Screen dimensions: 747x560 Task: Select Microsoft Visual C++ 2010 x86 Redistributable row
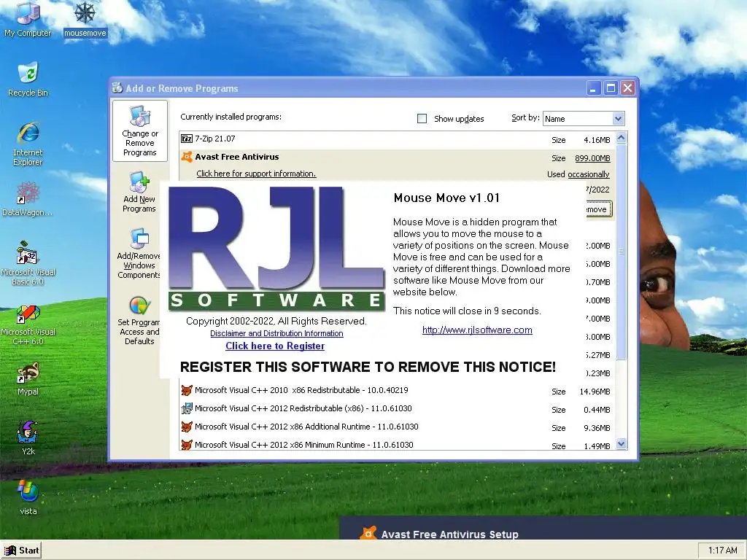(x=397, y=391)
